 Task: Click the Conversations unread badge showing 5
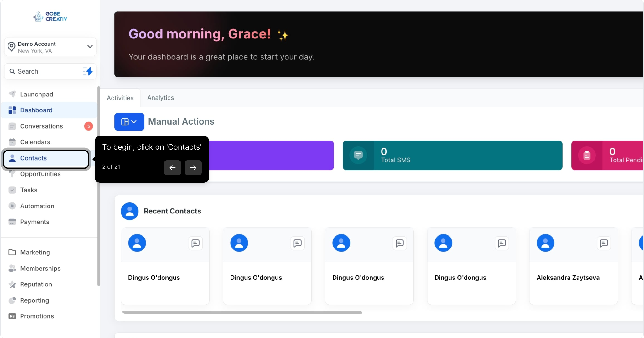[88, 126]
